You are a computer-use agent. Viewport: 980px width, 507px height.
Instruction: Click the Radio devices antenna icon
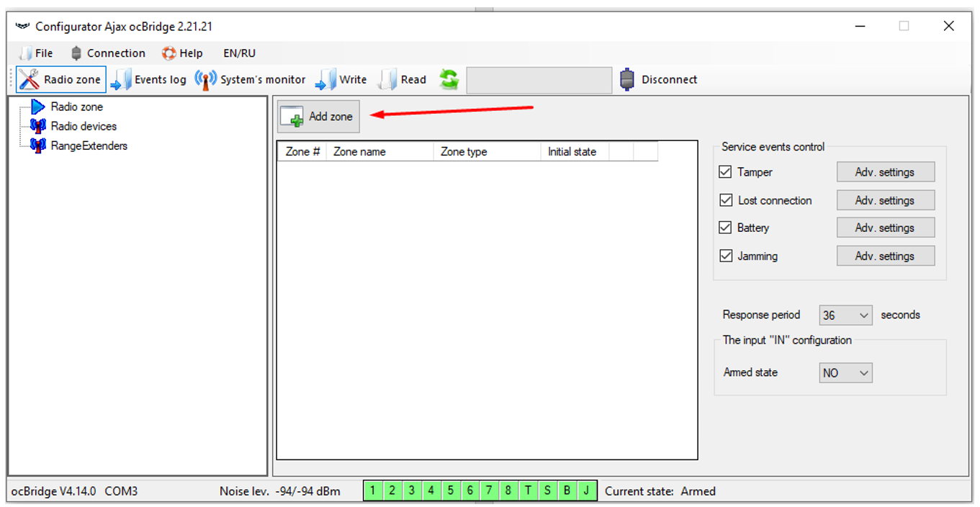38,126
